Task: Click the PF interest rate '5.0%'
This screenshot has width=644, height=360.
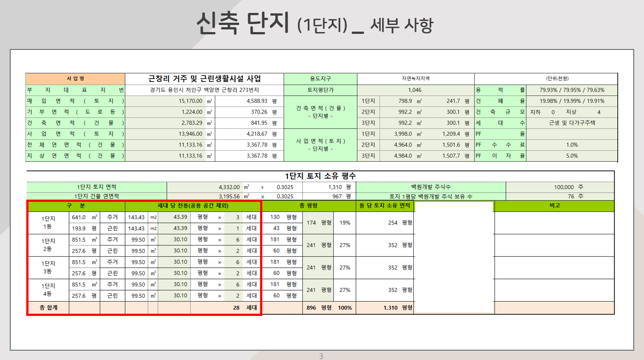Action: [x=572, y=156]
